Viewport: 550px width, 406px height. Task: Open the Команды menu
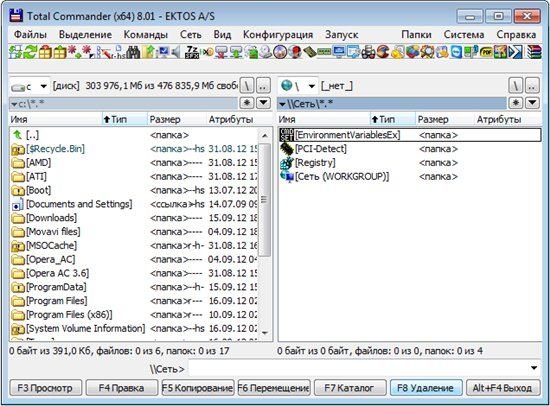point(146,34)
